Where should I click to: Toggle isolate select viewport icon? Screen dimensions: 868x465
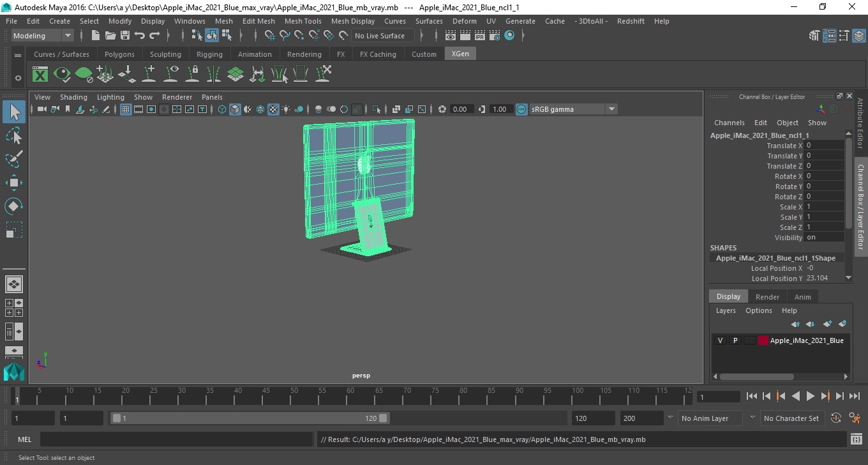377,109
